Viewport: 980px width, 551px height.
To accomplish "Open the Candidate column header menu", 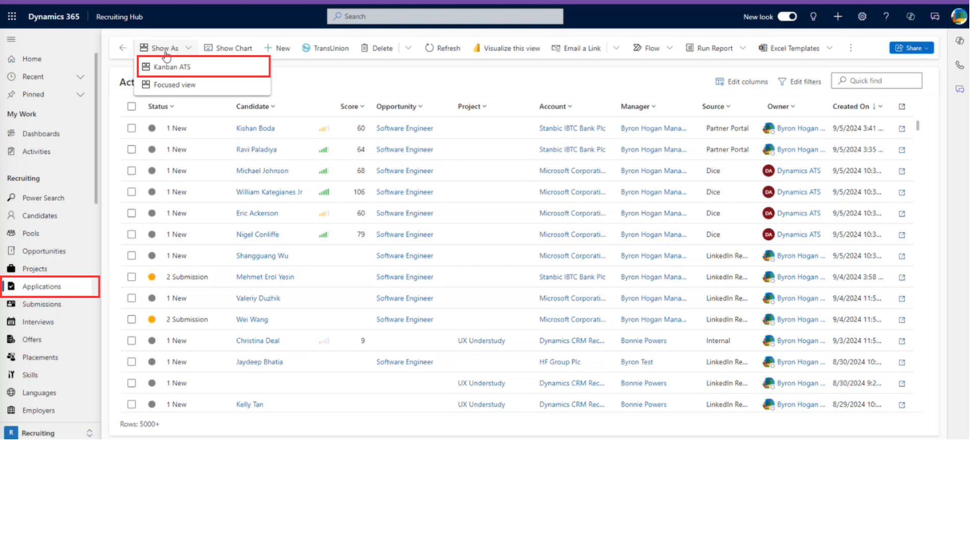I will pos(256,106).
